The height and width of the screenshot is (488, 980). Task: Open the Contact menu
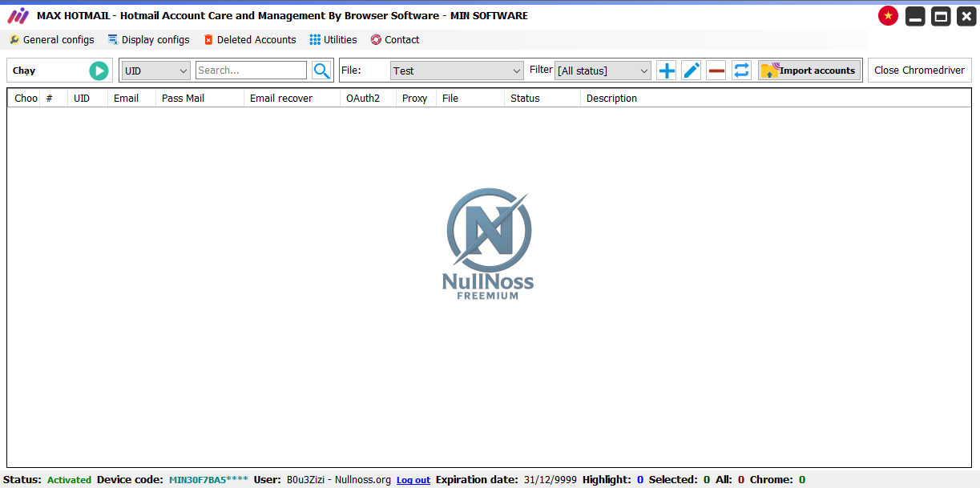(395, 39)
